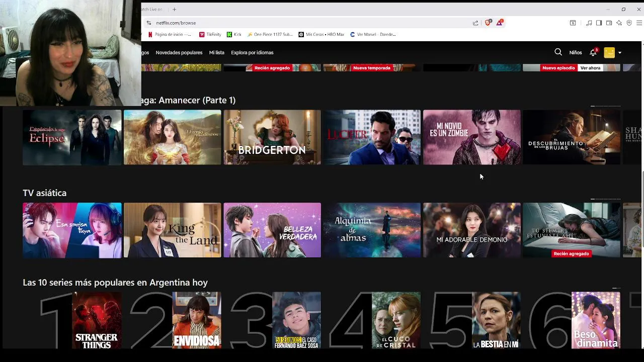This screenshot has width=644, height=362.
Task: Click Nueva temporada badge
Action: pos(372,68)
